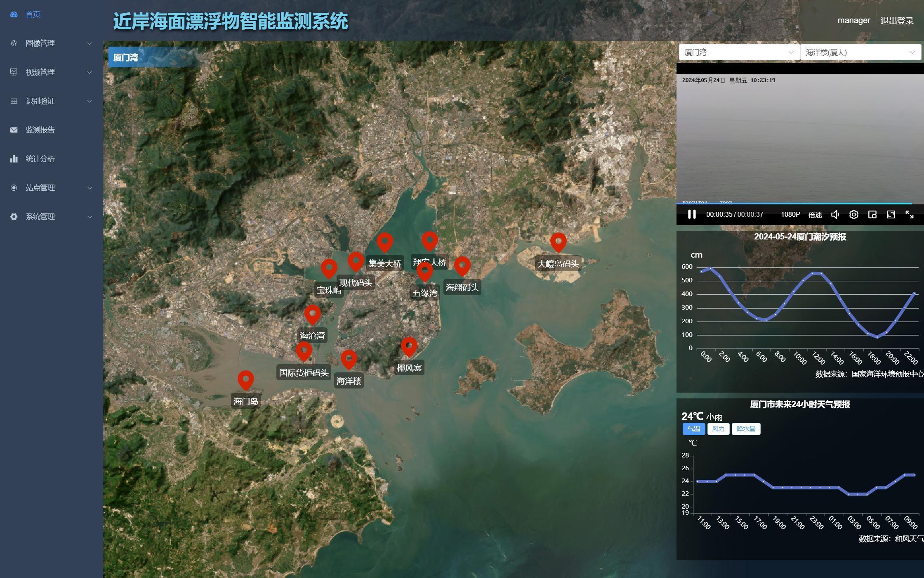
Task: Click the 海洋楼 map pin marker
Action: 349,359
